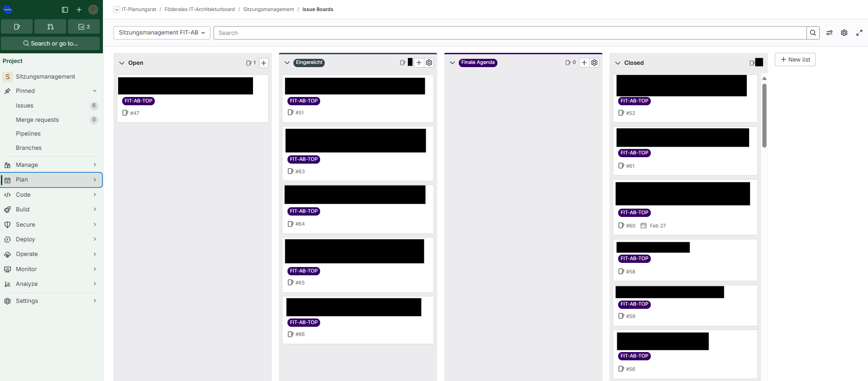The width and height of the screenshot is (868, 381).
Task: Open the board settings gear icon
Action: click(x=844, y=33)
